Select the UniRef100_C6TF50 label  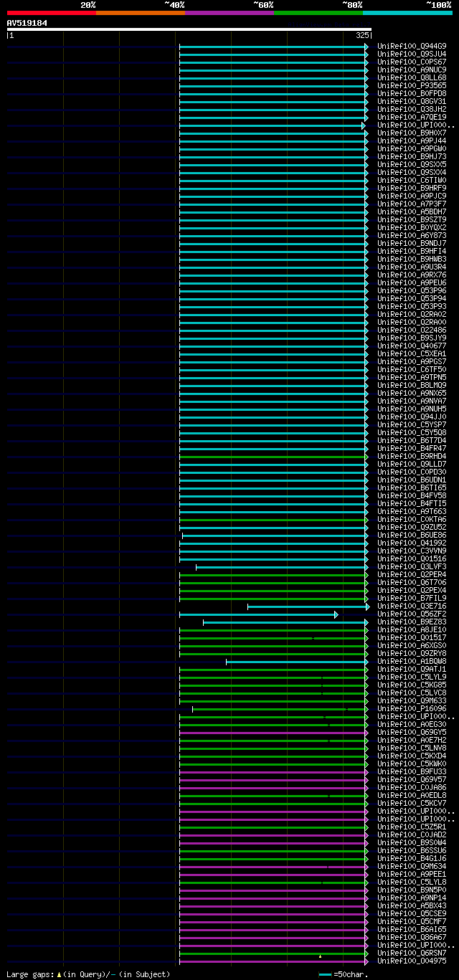(x=412, y=369)
